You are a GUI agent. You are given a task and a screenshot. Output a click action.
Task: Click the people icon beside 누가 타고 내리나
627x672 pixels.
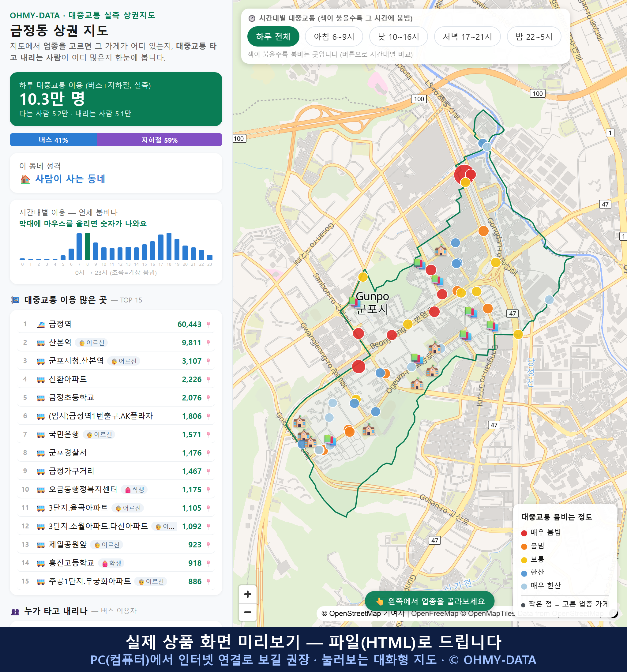coord(16,611)
